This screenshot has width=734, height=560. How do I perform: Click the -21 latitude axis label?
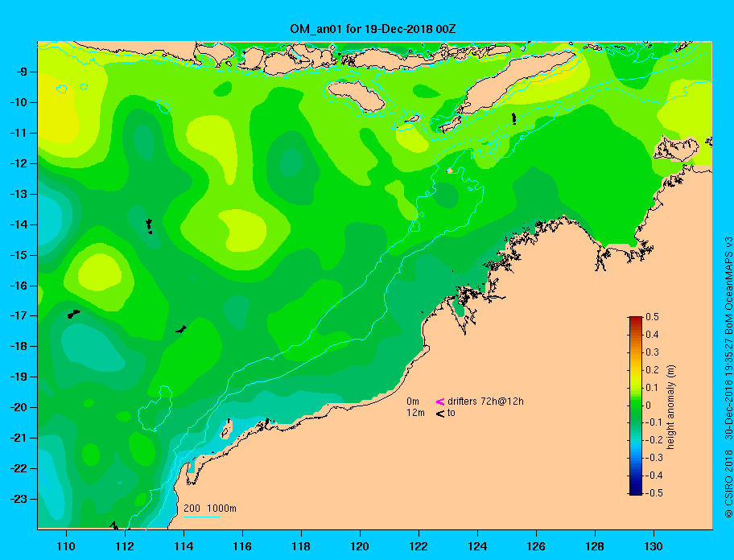tap(19, 438)
